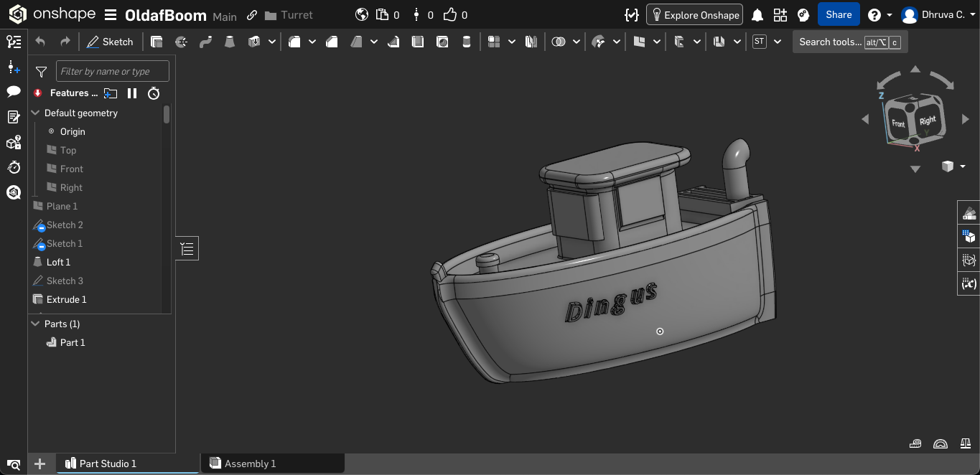Open the Turret folder breadcrumb
The width and height of the screenshot is (980, 475).
[289, 15]
